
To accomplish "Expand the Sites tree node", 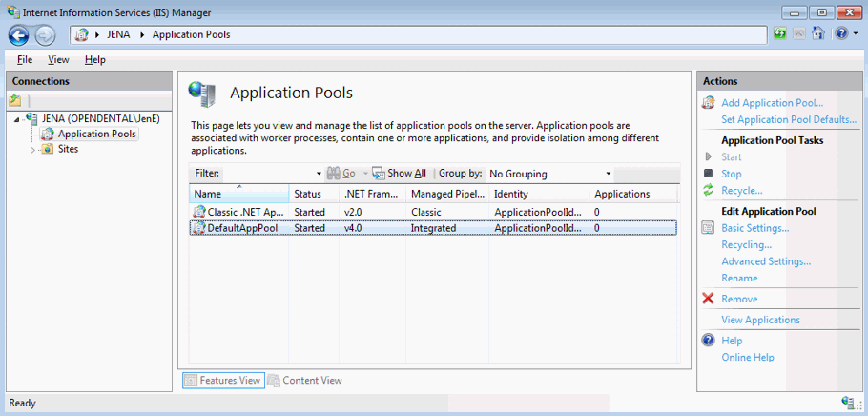I will (32, 150).
